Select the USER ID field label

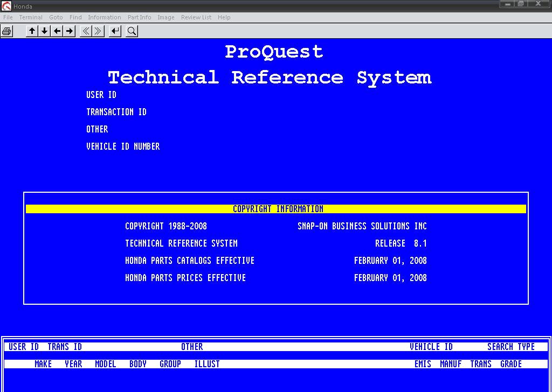click(101, 95)
